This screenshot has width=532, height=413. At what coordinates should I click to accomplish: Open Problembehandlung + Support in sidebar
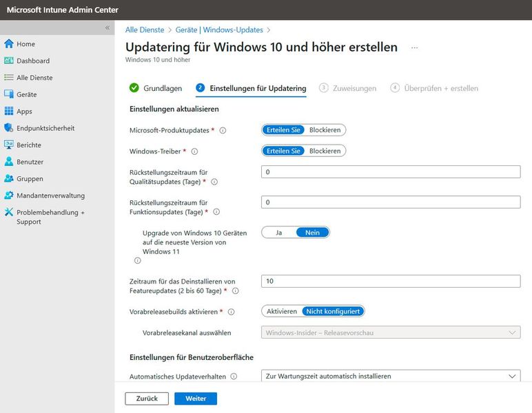(50, 218)
